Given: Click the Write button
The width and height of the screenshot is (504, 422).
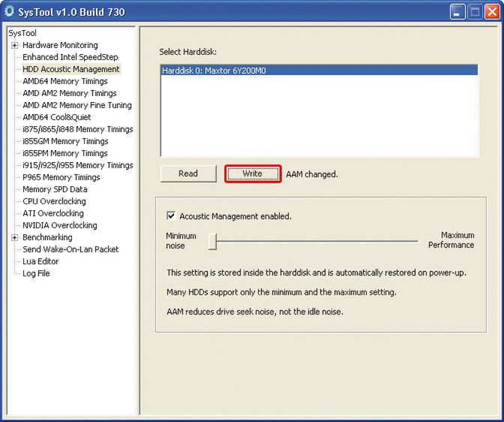Looking at the screenshot, I should tap(253, 173).
